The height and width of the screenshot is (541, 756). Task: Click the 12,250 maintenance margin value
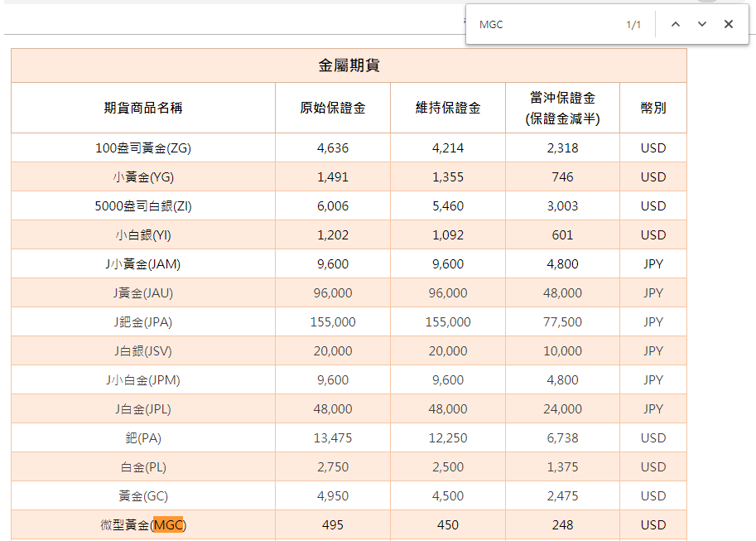click(448, 437)
